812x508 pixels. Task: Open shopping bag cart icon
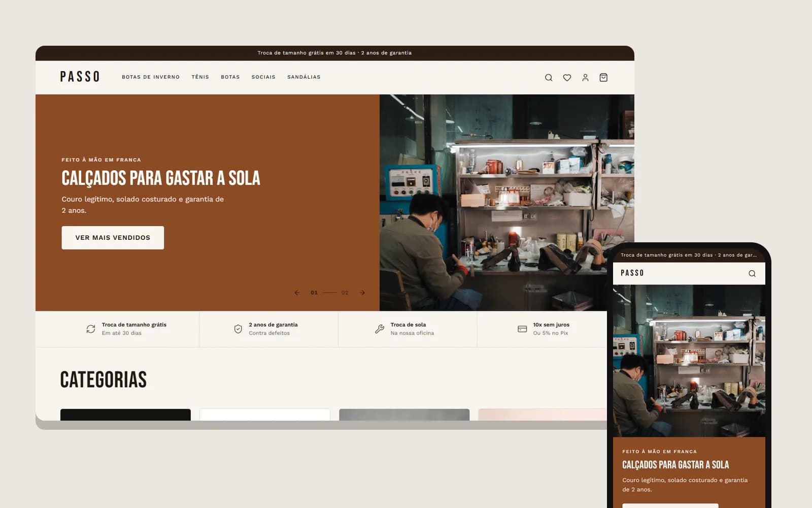click(x=603, y=78)
